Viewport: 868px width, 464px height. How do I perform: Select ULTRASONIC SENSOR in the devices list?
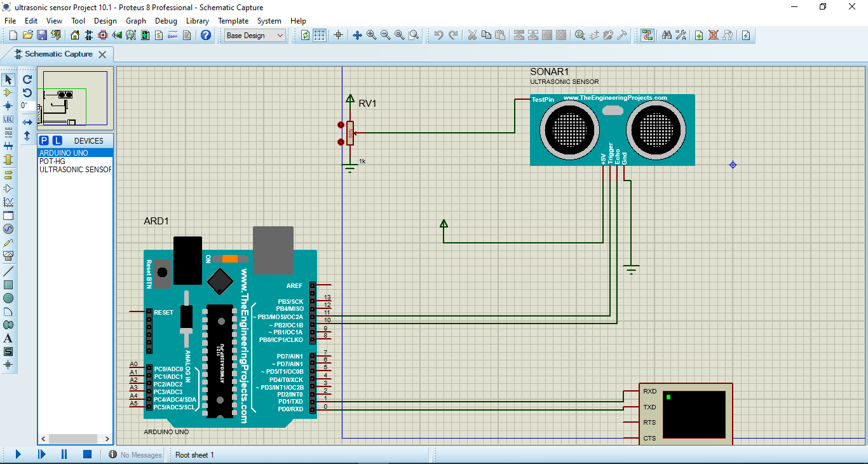[75, 170]
